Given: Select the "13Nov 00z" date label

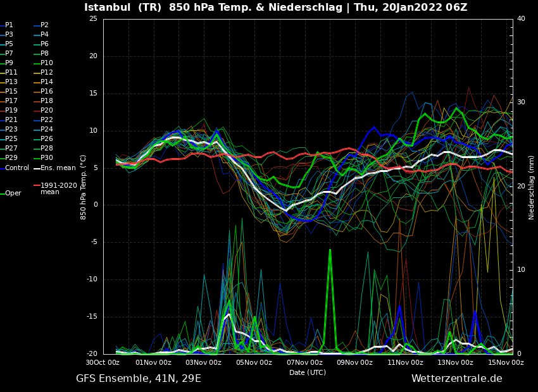Looking at the screenshot, I should pos(456,362).
